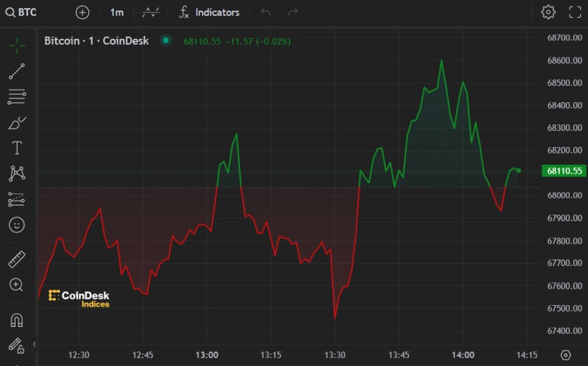The image size is (588, 366).
Task: Select the forecasting and measurement tool
Action: [x=16, y=199]
